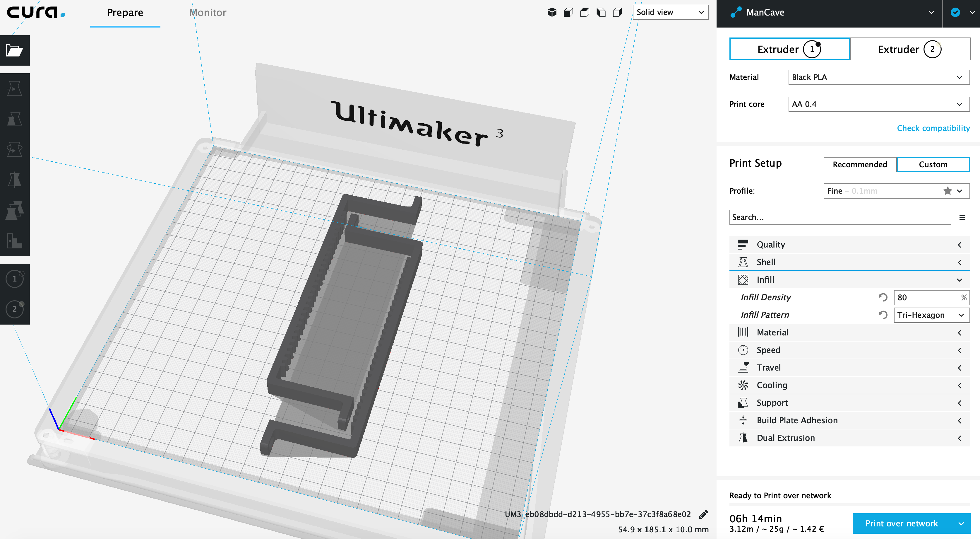Click the Infill Density value field
980x539 pixels.
coord(931,297)
